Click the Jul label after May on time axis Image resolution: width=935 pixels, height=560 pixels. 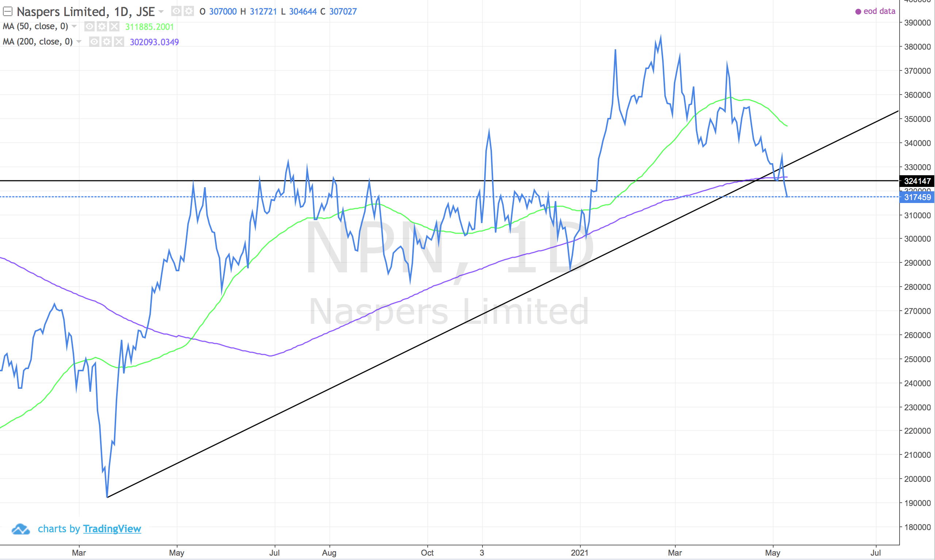274,553
